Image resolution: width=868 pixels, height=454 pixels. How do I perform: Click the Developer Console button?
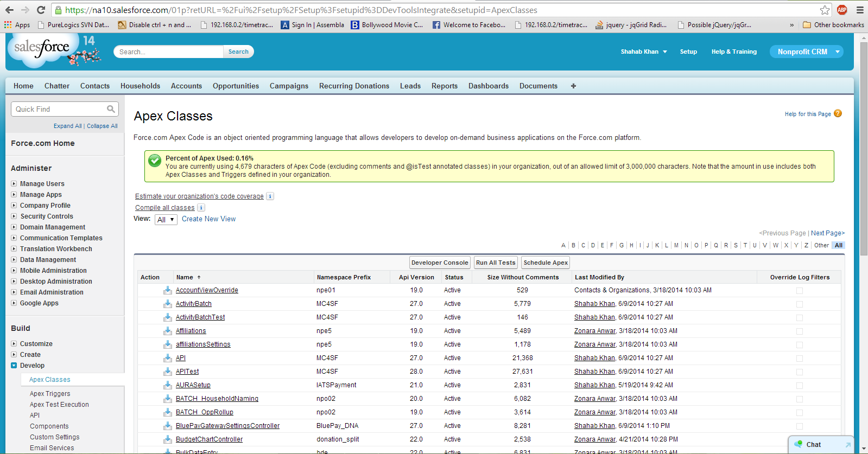click(439, 263)
